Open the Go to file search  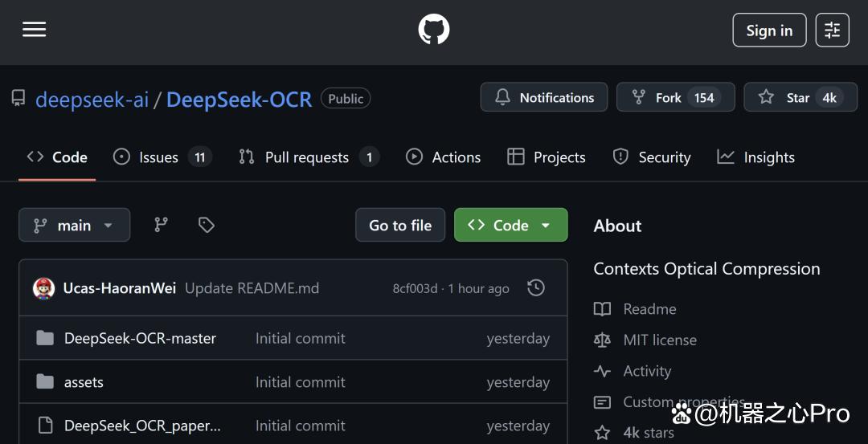(x=400, y=225)
